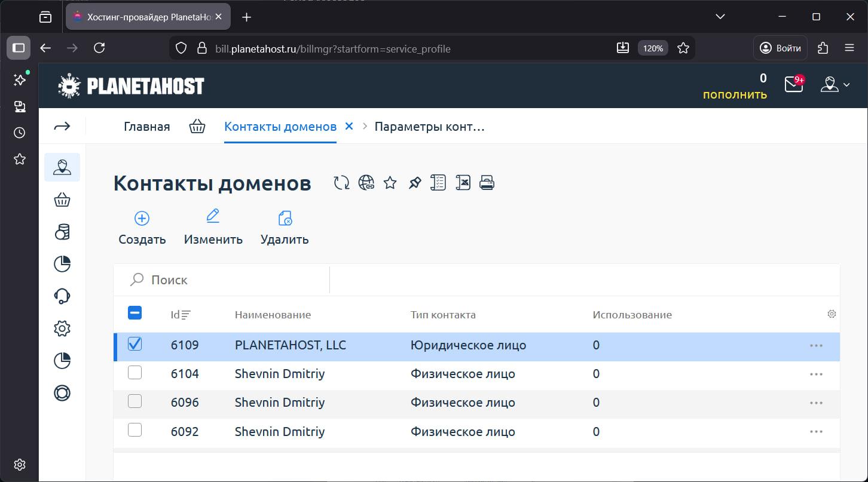Image resolution: width=868 pixels, height=482 pixels.
Task: Add Контакты доменов to favorites via star icon
Action: [389, 183]
